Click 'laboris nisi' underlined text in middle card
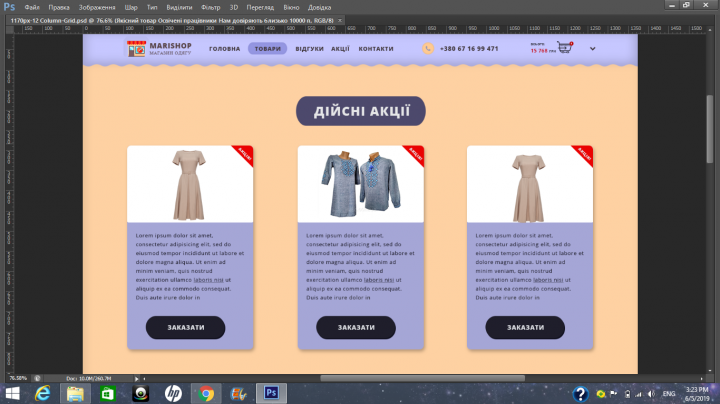 pyautogui.click(x=379, y=280)
